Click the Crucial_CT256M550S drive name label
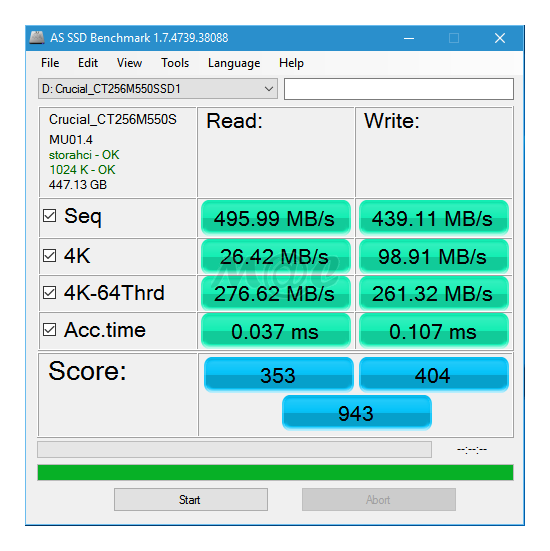The height and width of the screenshot is (551, 550). click(113, 119)
